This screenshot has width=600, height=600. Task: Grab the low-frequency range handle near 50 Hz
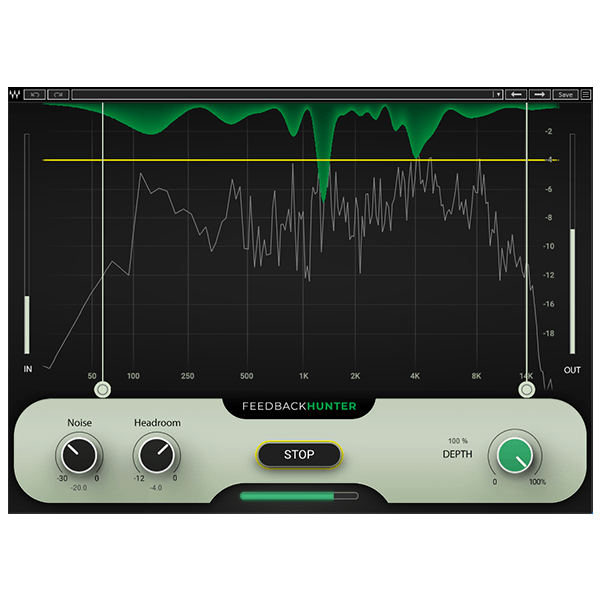(102, 388)
